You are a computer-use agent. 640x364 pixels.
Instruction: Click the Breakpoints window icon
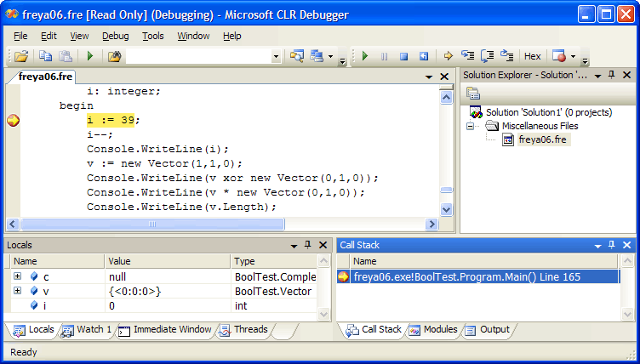point(559,56)
